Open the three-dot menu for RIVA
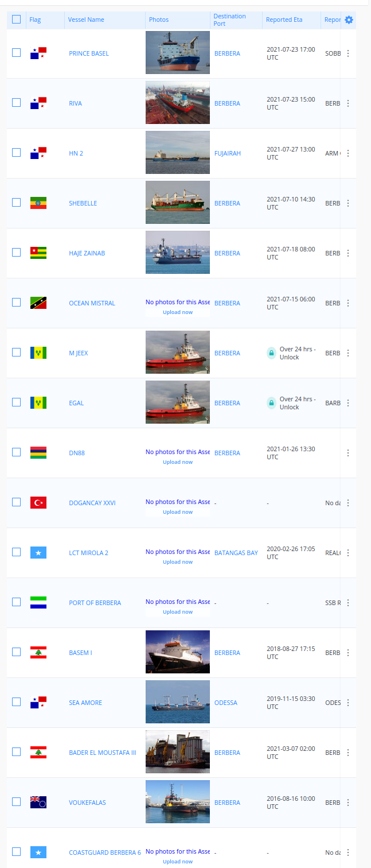Viewport: 371px width, 868px height. pos(348,103)
